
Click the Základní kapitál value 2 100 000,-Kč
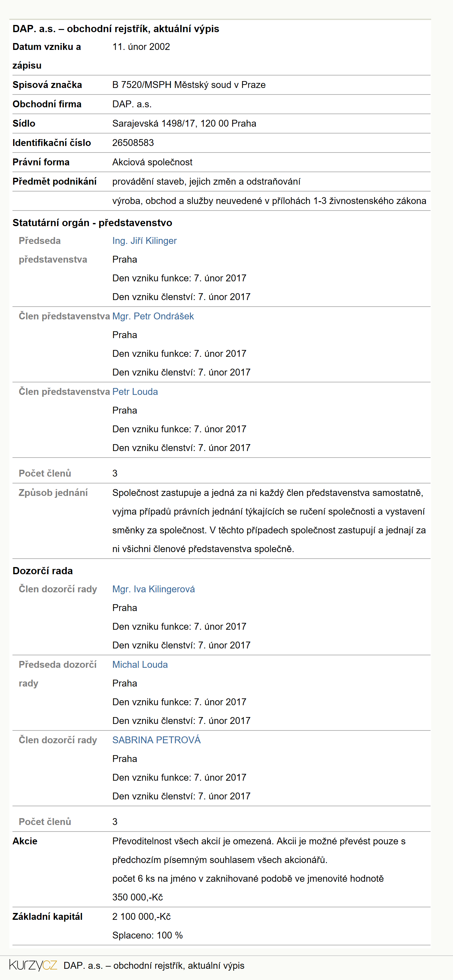click(141, 916)
